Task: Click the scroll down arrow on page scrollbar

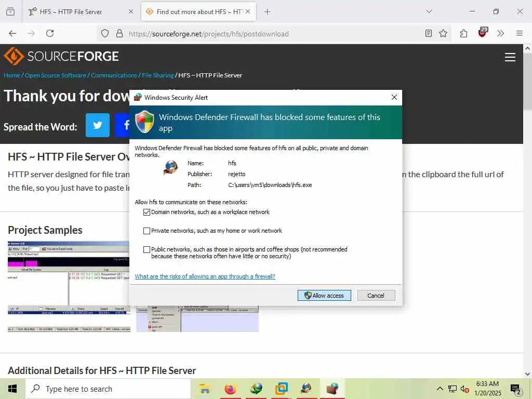Action: [x=527, y=374]
